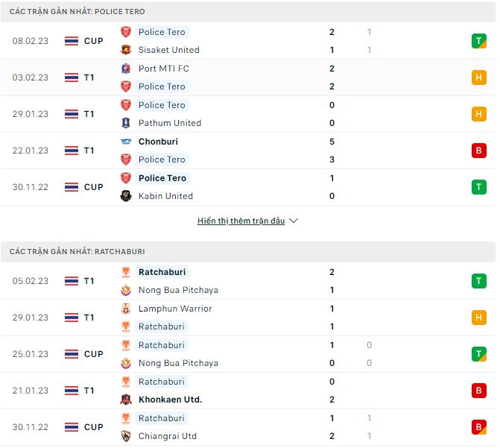Image resolution: width=500 pixels, height=448 pixels.
Task: Click the Pathum United team crest
Action: pyautogui.click(x=126, y=123)
